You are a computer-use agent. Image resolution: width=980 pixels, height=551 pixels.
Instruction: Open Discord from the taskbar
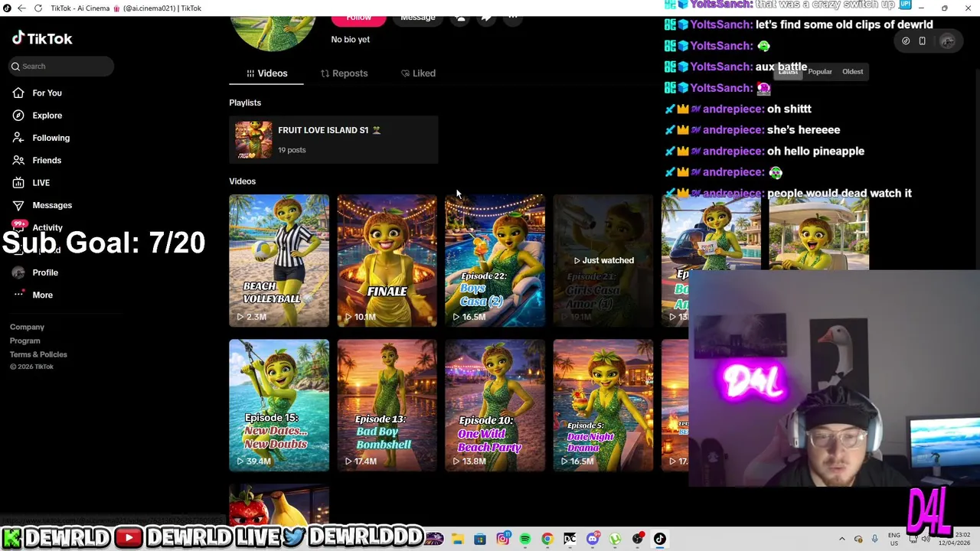[x=592, y=539]
